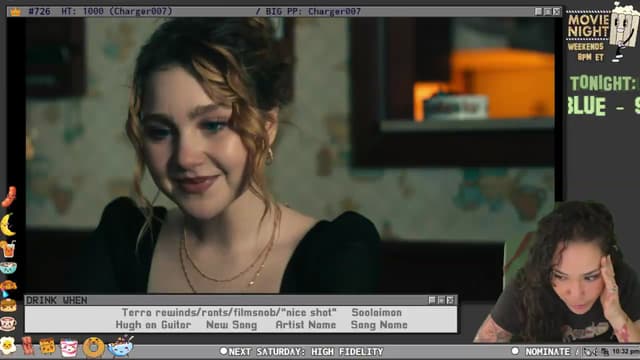
Task: Click the fried egg icon
Action: coord(8,346)
